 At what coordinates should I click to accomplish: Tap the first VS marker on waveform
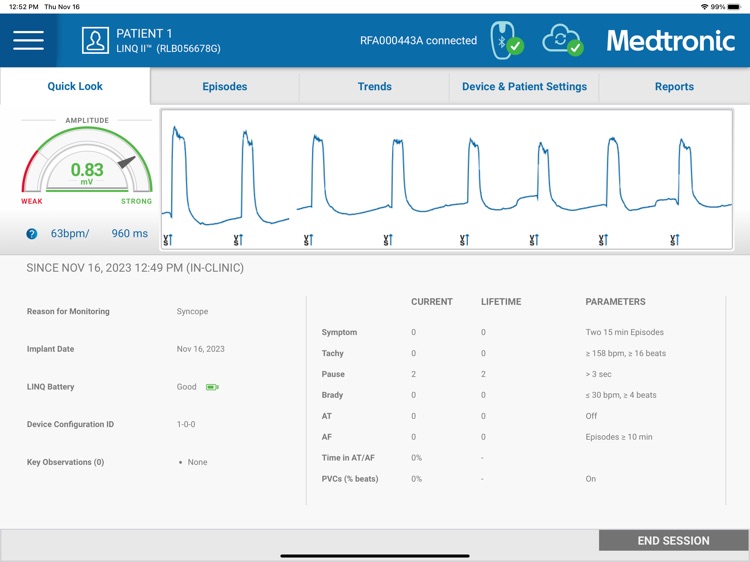(x=167, y=240)
